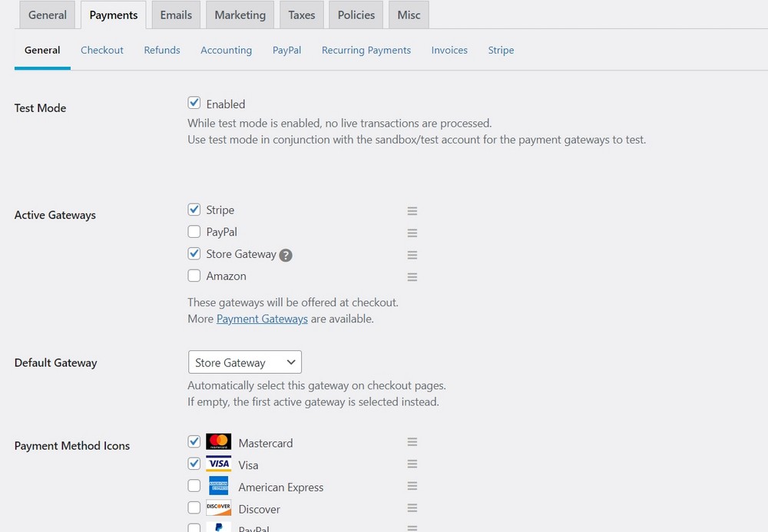Go to the Invoices sub-tab

pos(449,50)
